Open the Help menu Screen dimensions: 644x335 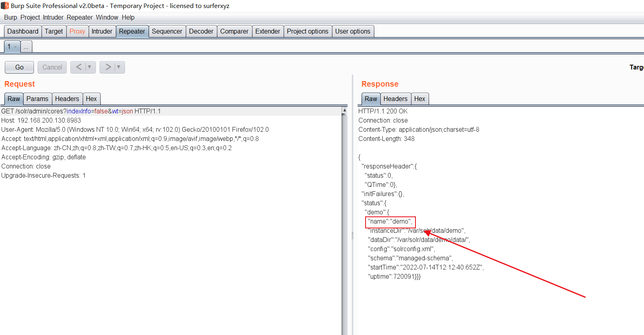coord(128,17)
